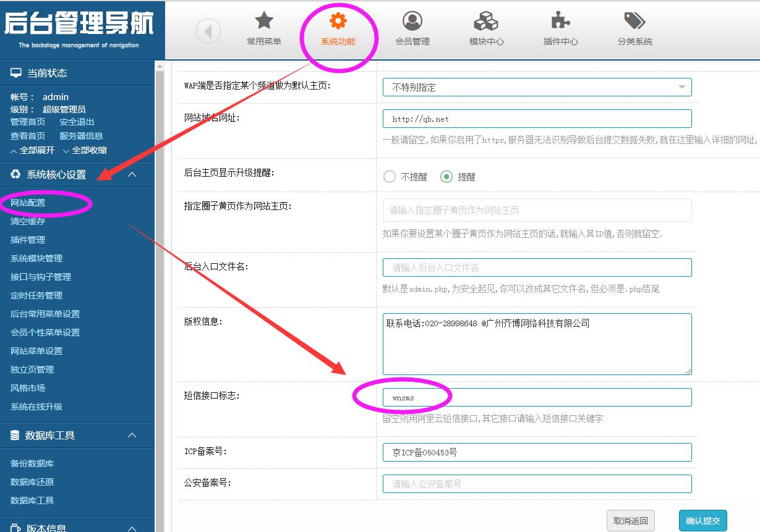The width and height of the screenshot is (760, 532).
Task: Open 网站配置 in the sidebar
Action: 28,203
